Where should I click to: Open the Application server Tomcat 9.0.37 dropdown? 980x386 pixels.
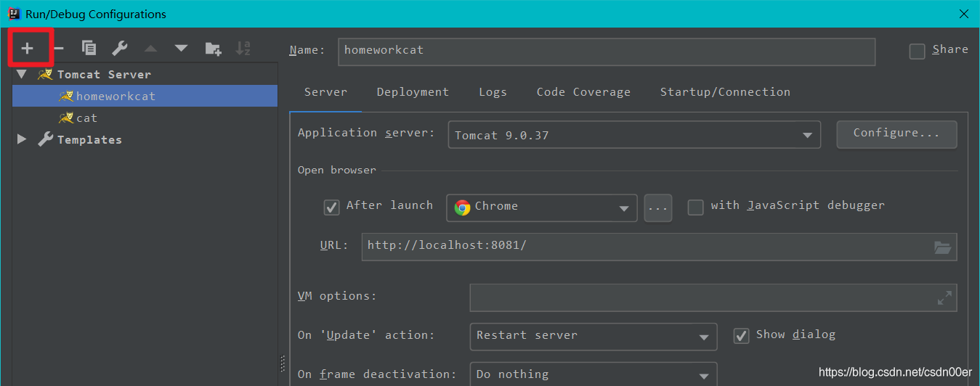point(634,135)
